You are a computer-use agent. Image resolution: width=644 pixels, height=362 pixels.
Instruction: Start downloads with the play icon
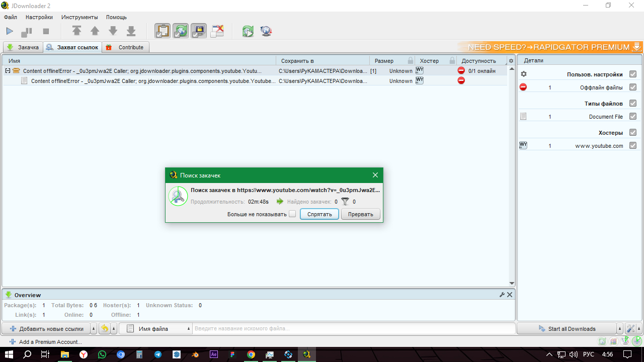[x=10, y=31]
